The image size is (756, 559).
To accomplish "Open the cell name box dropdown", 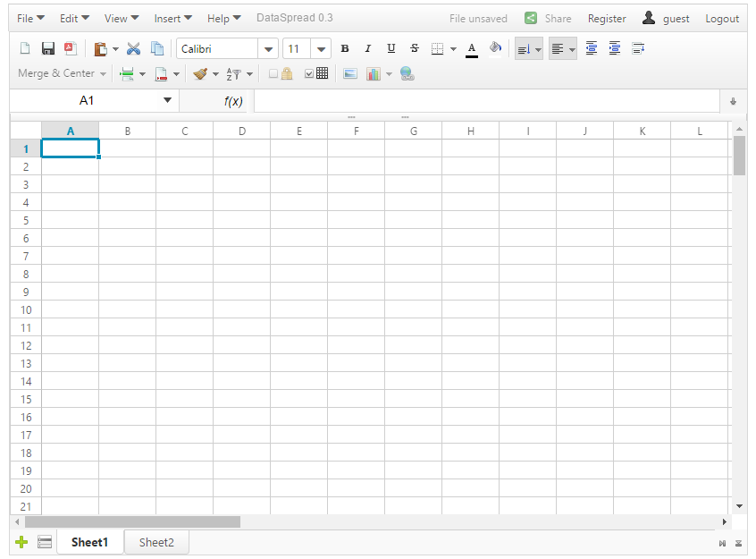I will tap(167, 101).
